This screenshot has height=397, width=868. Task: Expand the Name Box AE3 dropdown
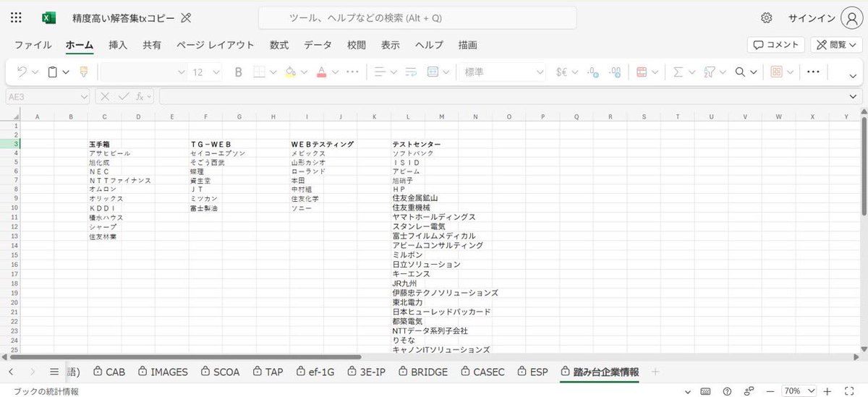click(x=84, y=96)
